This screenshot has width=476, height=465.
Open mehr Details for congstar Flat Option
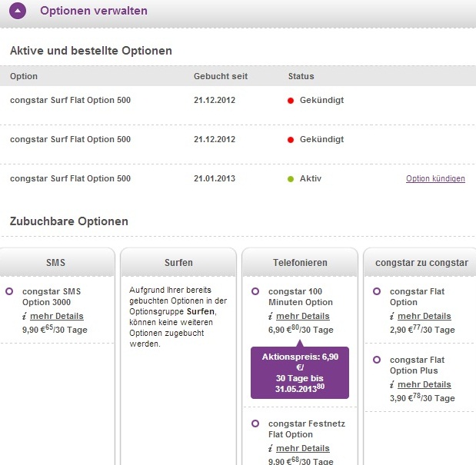pos(424,316)
